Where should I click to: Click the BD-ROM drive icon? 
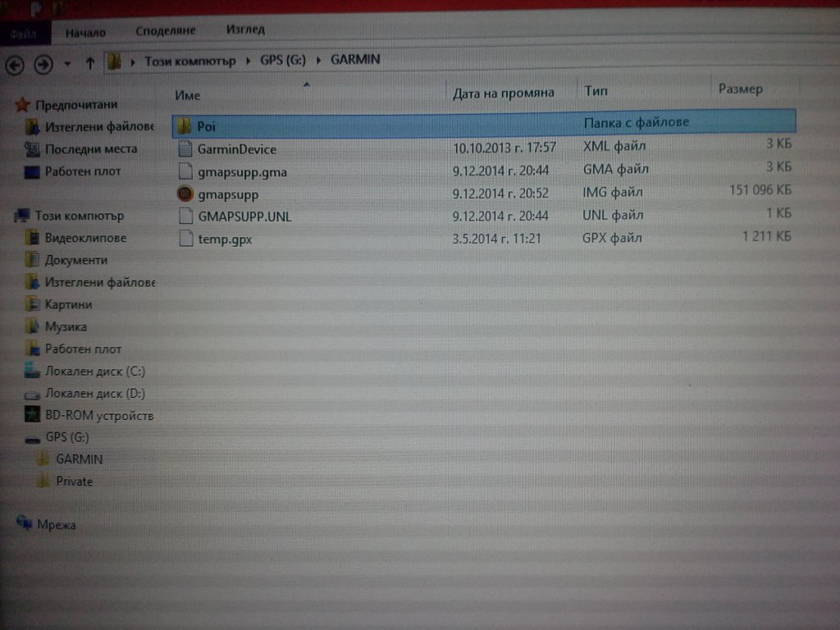point(32,414)
